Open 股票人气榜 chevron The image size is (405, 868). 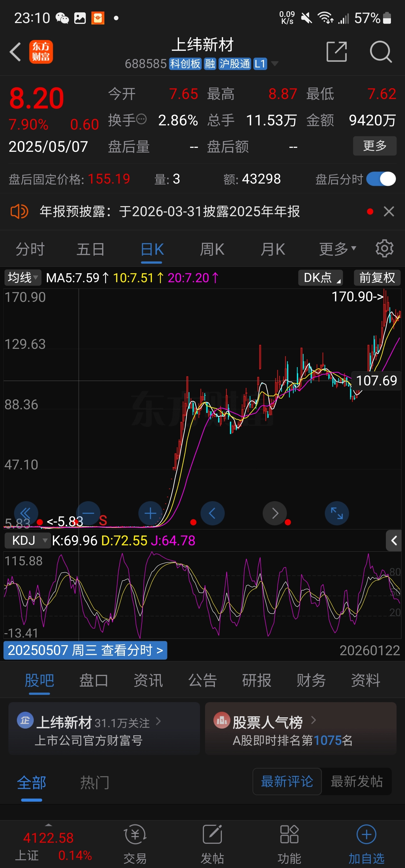point(313,720)
